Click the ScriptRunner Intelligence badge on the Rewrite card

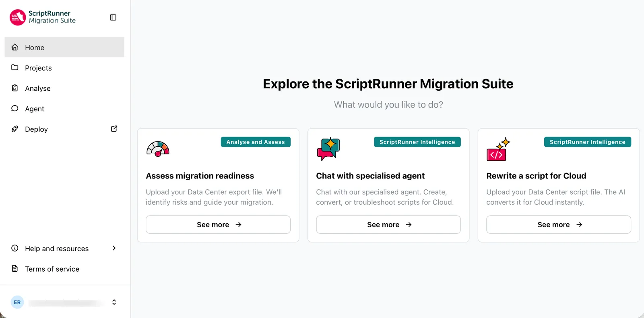tap(588, 142)
